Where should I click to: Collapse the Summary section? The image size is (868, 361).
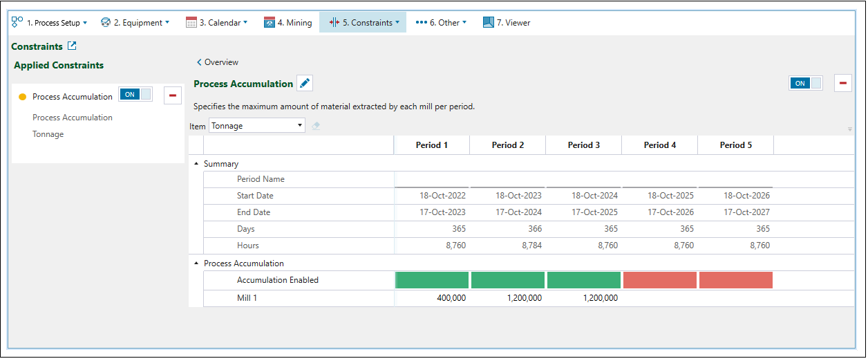pyautogui.click(x=196, y=164)
